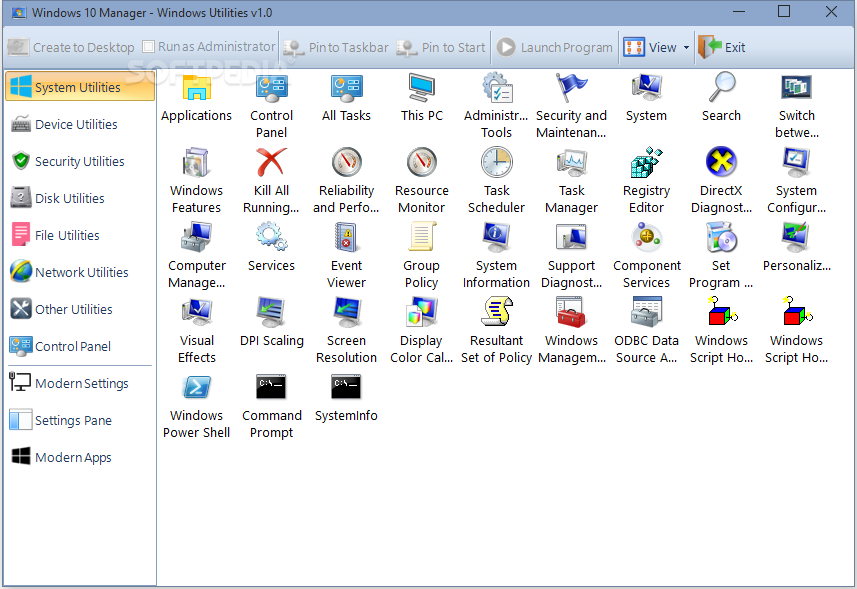Select Resultant Set of Policy icon

[x=496, y=312]
